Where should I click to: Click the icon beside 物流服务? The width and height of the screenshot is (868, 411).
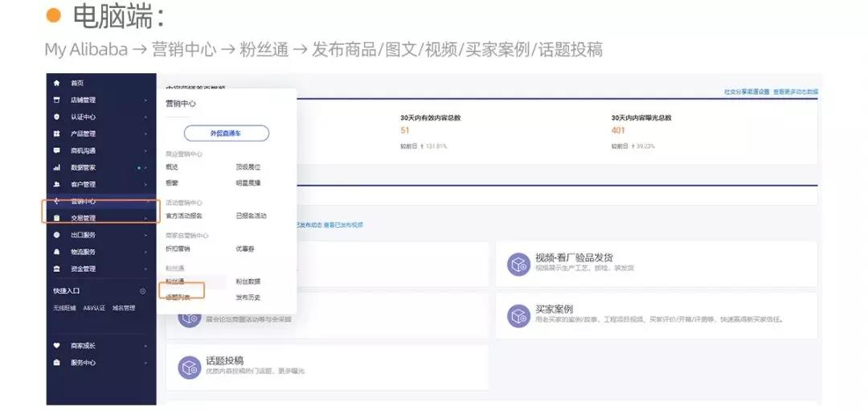56,252
